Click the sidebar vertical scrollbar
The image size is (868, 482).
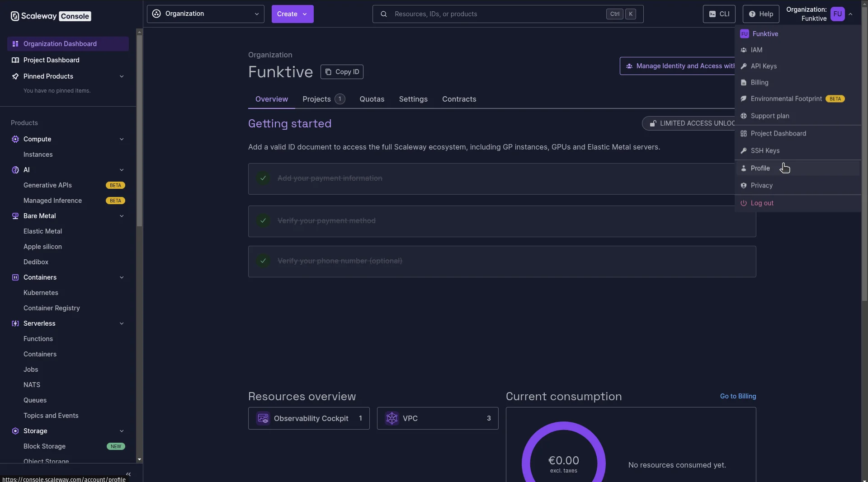[x=139, y=131]
